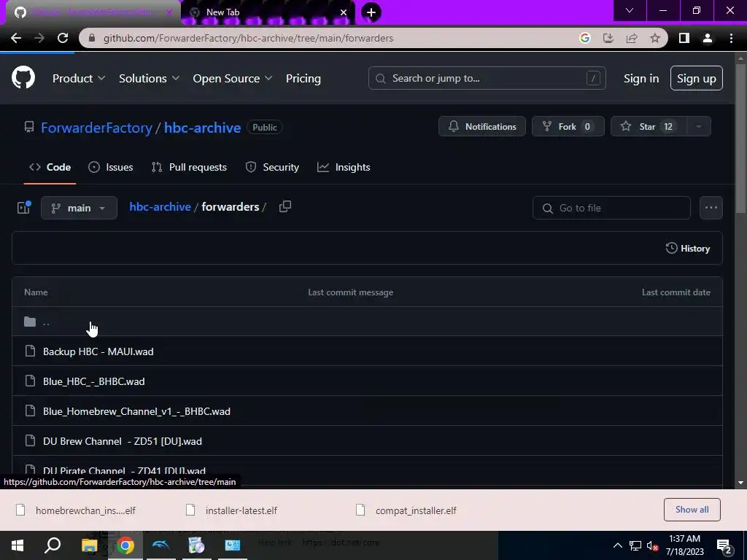Open the Windows Start menu

(18, 545)
